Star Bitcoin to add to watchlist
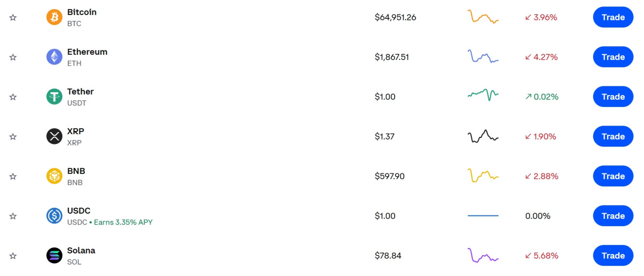644x276 pixels. tap(13, 18)
